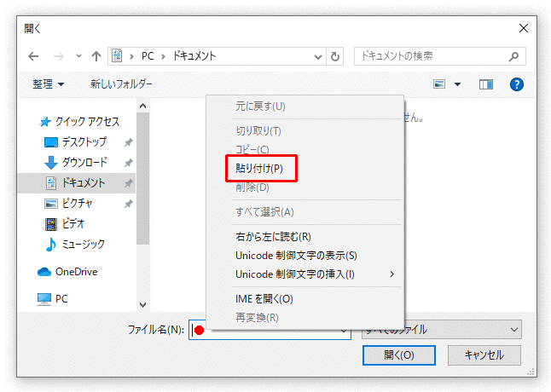Open the view options dropdown arrow
Viewport: 551px width, 392px height.
point(458,84)
